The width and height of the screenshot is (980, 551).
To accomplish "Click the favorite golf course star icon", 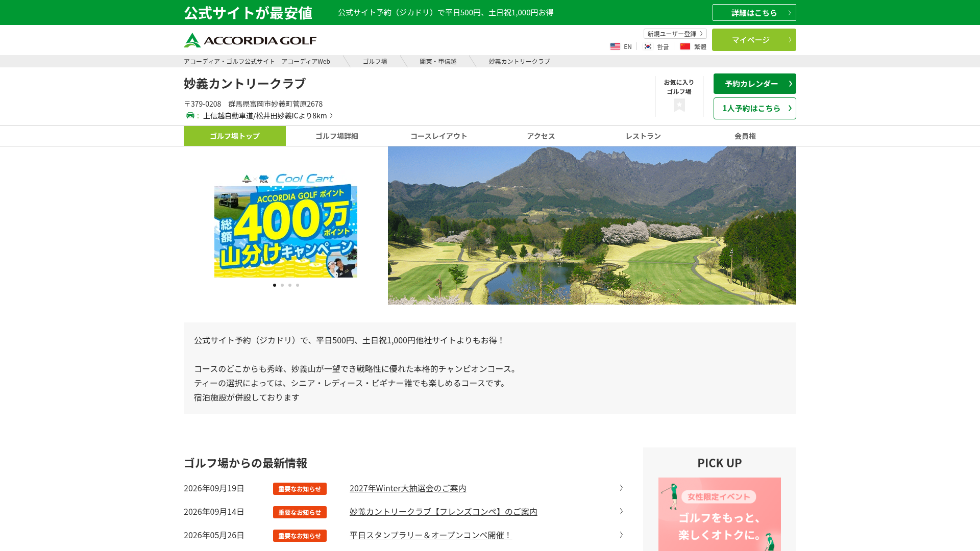I will (x=679, y=105).
